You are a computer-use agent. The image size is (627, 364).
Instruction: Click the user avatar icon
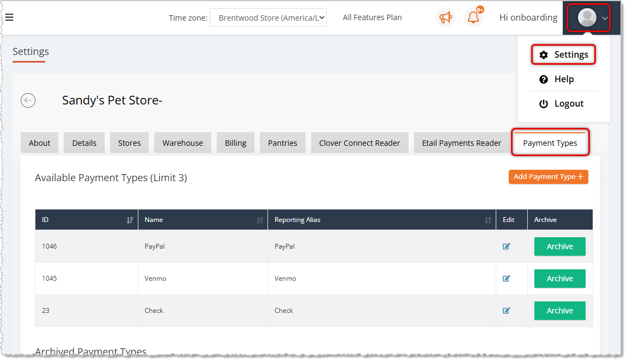(587, 17)
